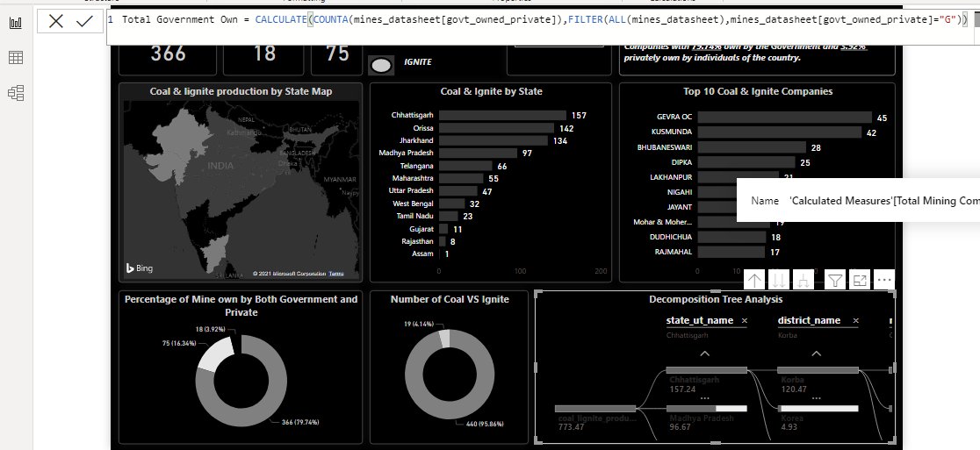
Task: Collapse up chevron above Korba node
Action: click(x=817, y=354)
